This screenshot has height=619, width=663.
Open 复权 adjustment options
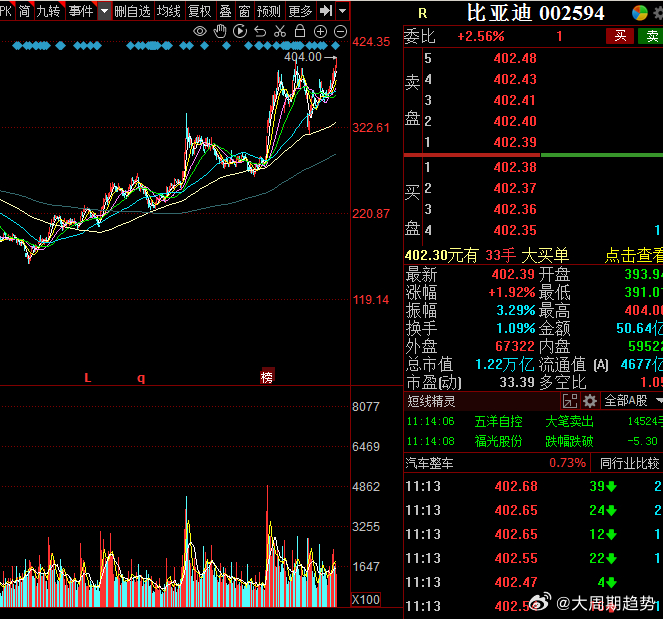tap(200, 11)
